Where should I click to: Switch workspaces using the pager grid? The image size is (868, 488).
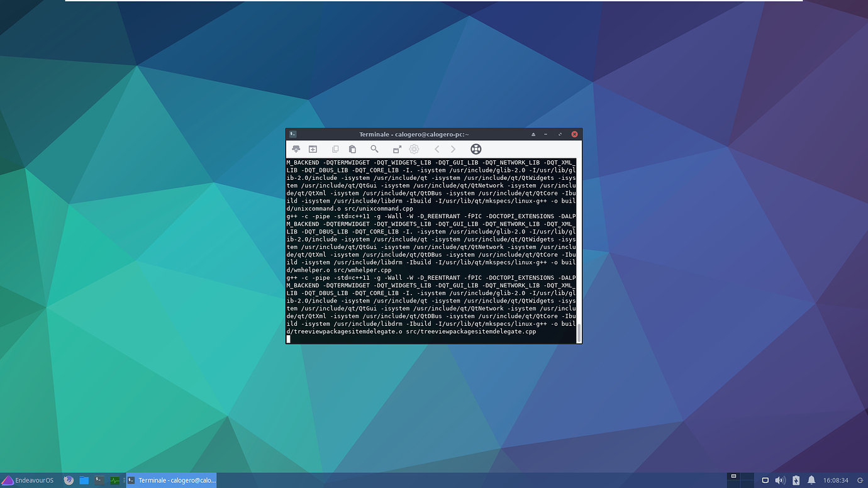pos(740,480)
